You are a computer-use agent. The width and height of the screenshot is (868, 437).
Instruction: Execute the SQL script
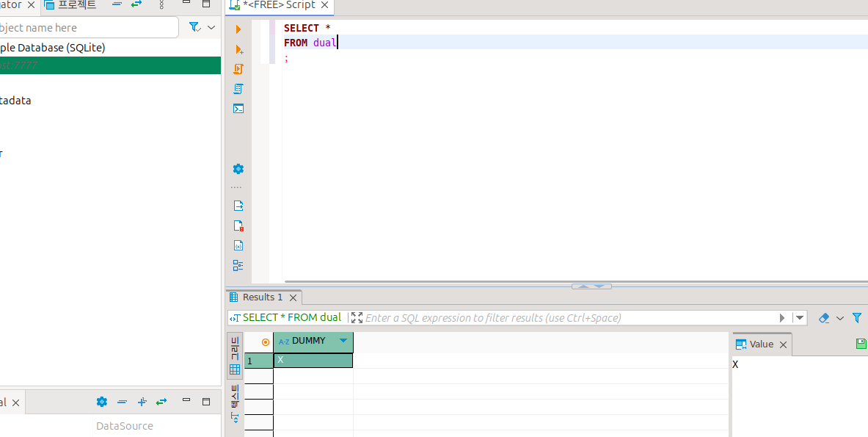[238, 69]
